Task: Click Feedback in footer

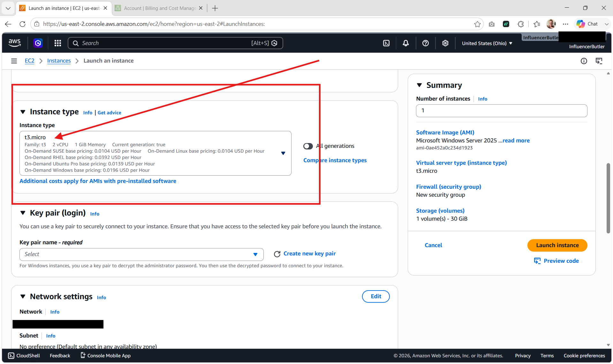Action: pos(60,356)
